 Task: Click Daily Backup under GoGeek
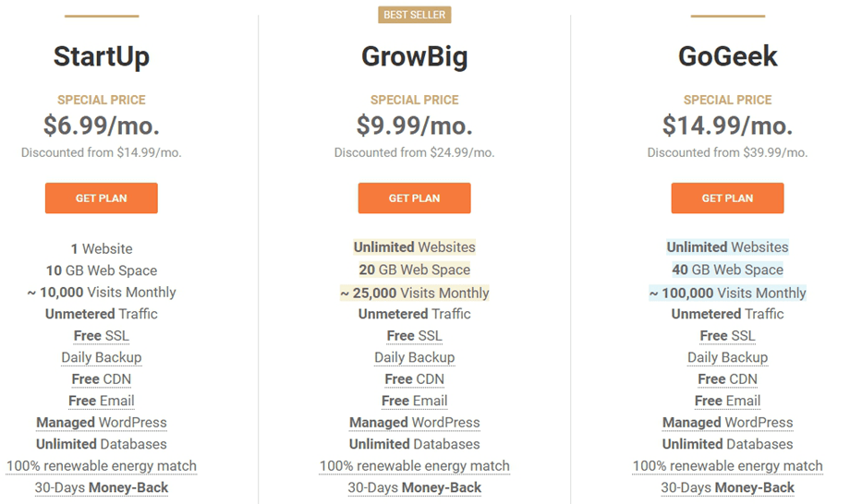point(727,357)
